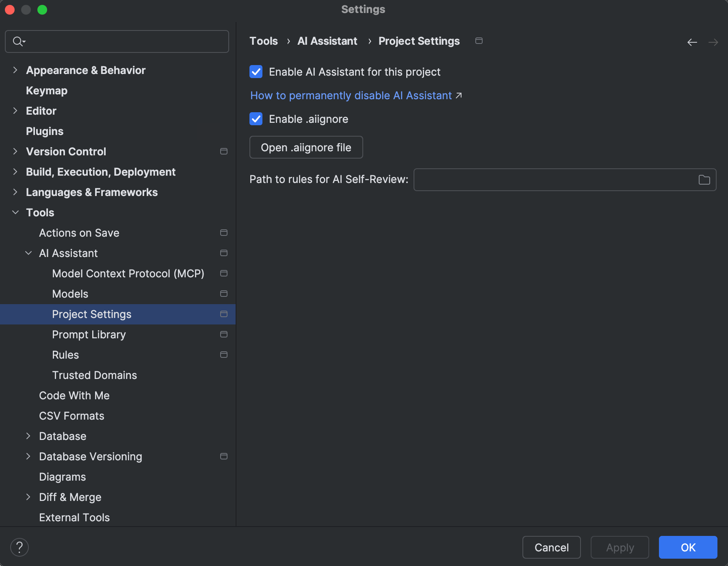Select AI Assistant in the breadcrumb trail
Viewport: 728px width, 566px height.
point(327,41)
